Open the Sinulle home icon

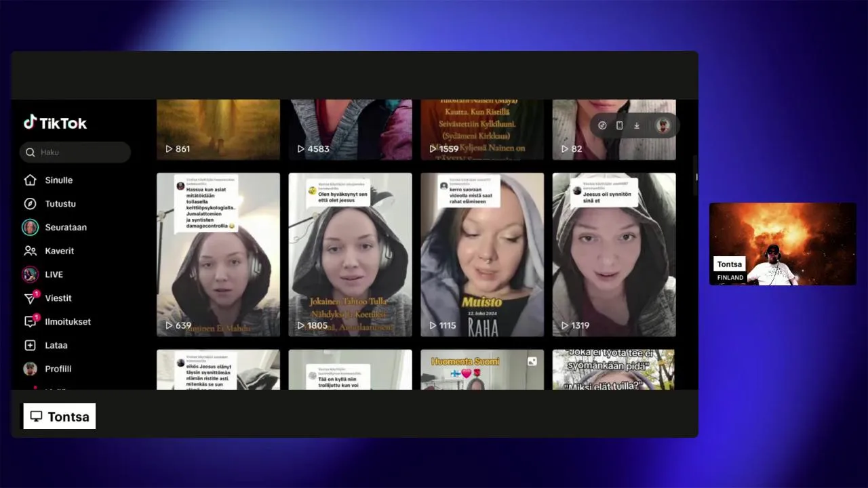30,180
